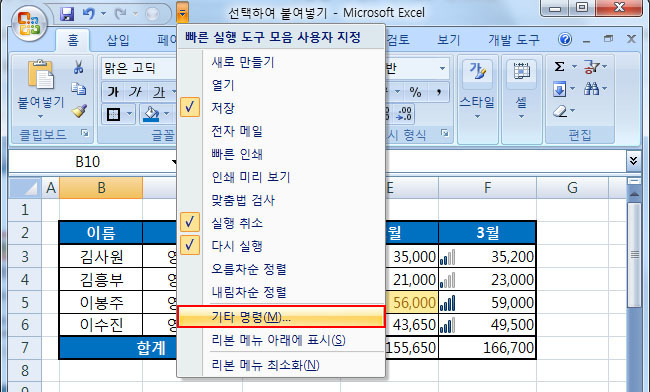
Task: Switch to the 홈 ribbon tab
Action: pos(73,40)
